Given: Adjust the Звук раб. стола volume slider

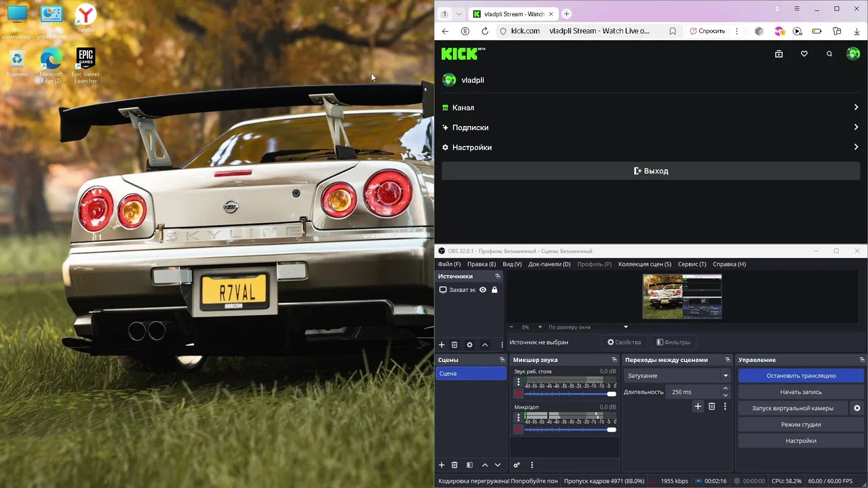Looking at the screenshot, I should [x=570, y=394].
